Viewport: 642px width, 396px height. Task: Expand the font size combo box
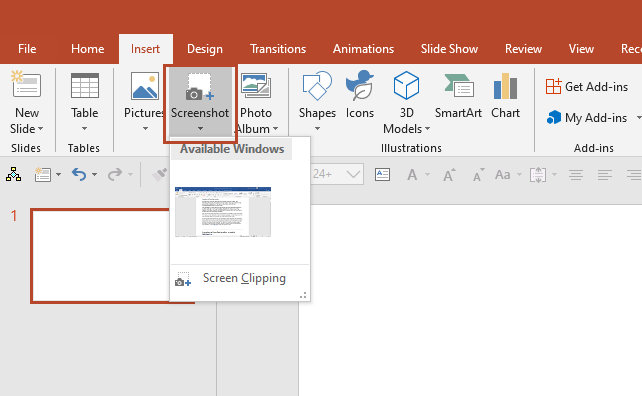353,174
